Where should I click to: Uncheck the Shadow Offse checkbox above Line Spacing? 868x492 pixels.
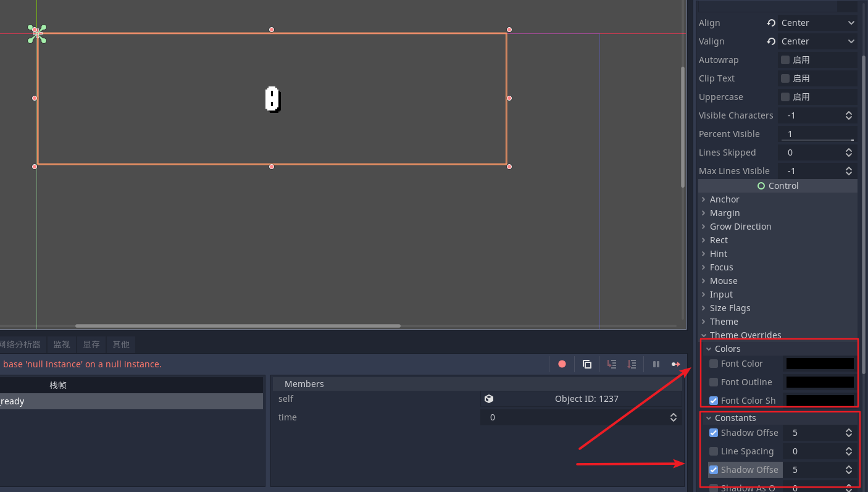point(714,433)
